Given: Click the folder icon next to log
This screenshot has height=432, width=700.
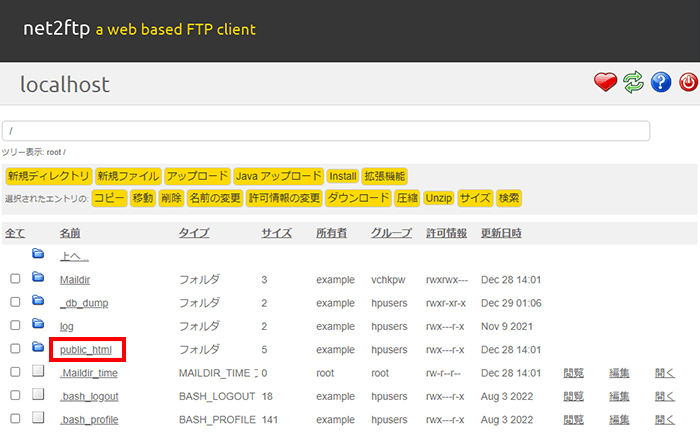Looking at the screenshot, I should pos(38,325).
